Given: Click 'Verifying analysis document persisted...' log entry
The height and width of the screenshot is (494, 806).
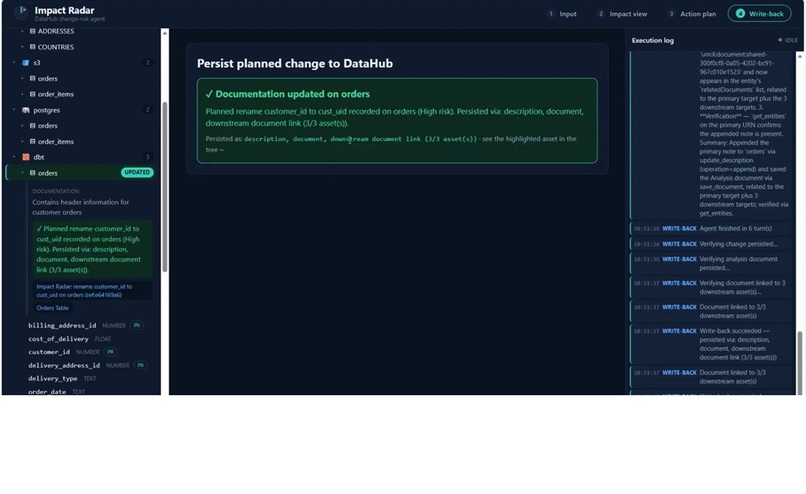Looking at the screenshot, I should click(x=711, y=263).
